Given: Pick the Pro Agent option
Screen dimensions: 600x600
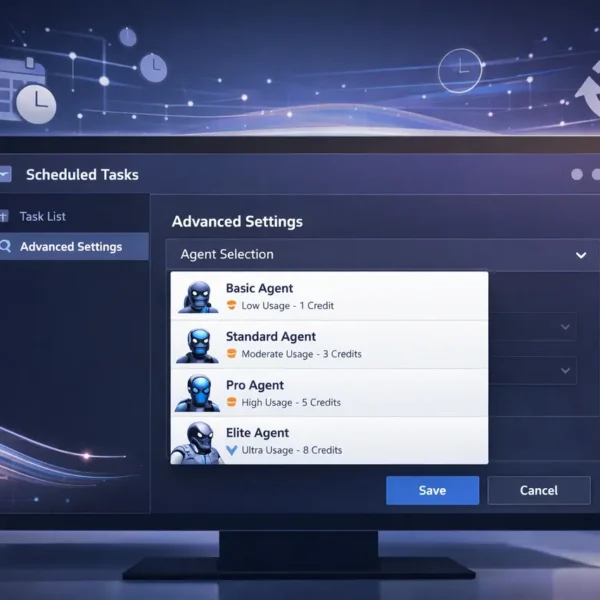Looking at the screenshot, I should 329,393.
